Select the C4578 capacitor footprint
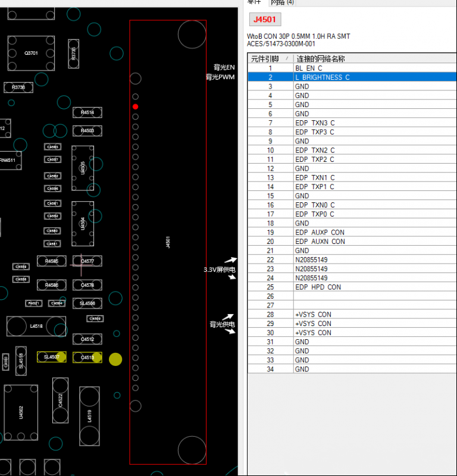This screenshot has width=457, height=476. coord(87,285)
